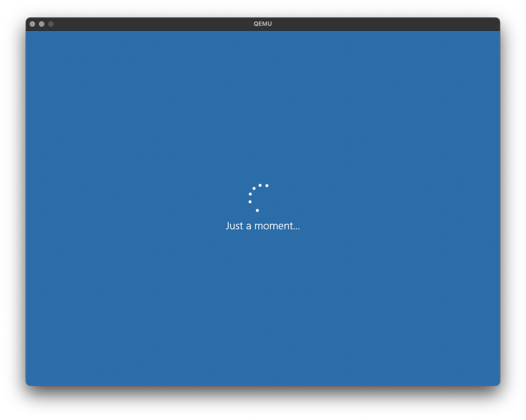Image resolution: width=526 pixels, height=420 pixels.
Task: Click the greyed-out zoom button in title bar
Action: 51,24
